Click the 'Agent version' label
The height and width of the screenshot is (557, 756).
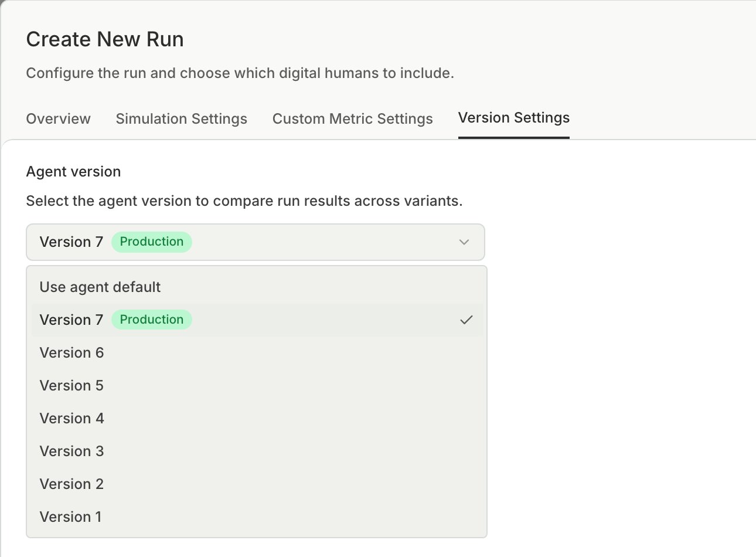(73, 171)
